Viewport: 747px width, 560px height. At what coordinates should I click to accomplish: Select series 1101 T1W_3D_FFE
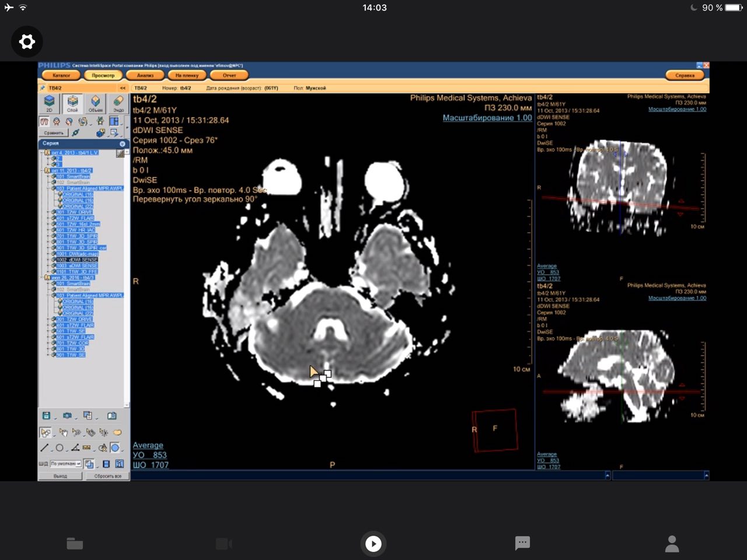tap(77, 271)
